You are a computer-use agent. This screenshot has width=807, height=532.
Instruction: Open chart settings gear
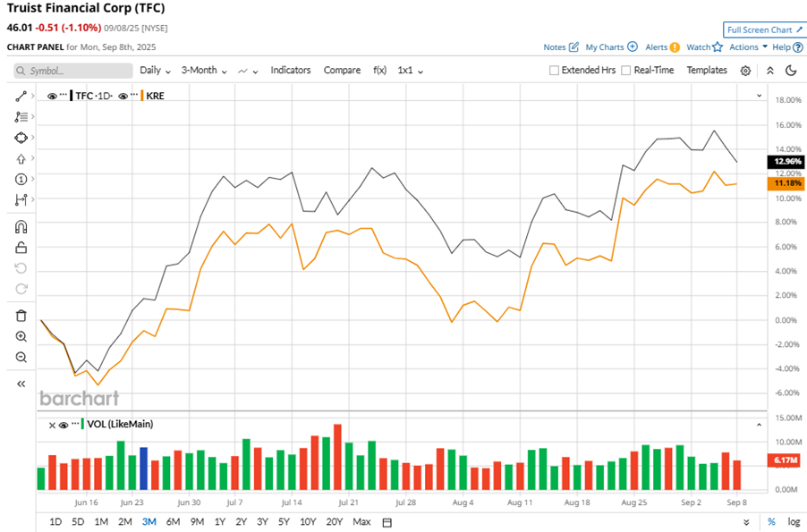745,71
